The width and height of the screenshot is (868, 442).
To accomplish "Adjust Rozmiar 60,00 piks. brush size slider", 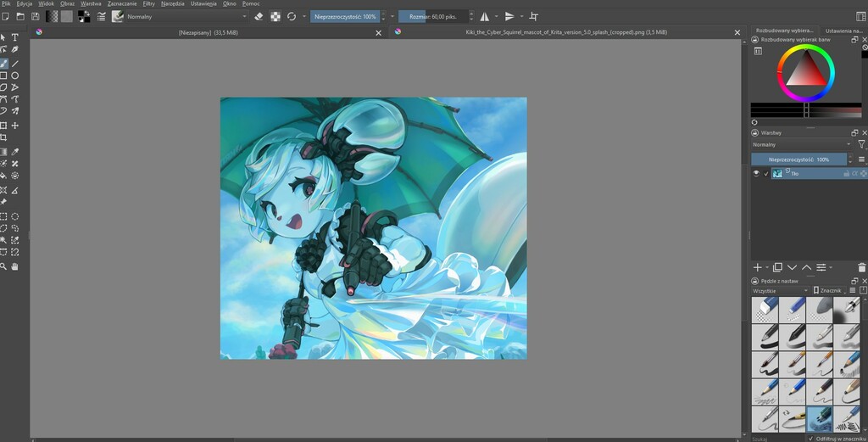I will 433,17.
